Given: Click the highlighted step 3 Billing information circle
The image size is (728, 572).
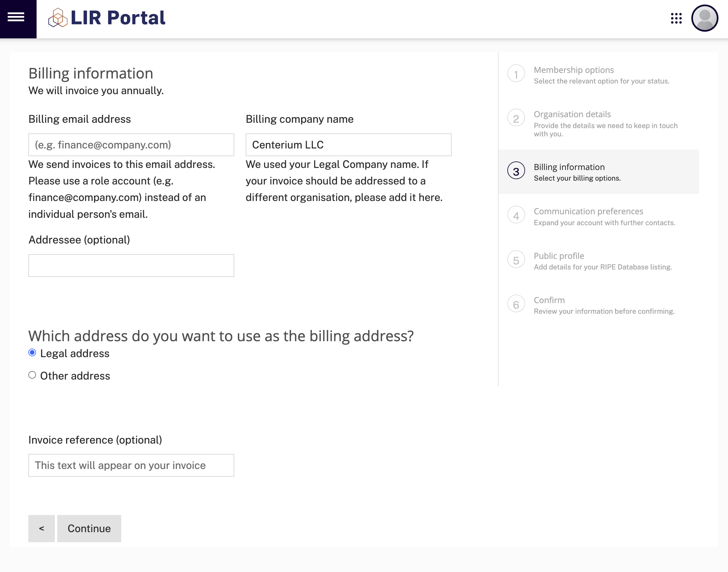Looking at the screenshot, I should click(516, 171).
